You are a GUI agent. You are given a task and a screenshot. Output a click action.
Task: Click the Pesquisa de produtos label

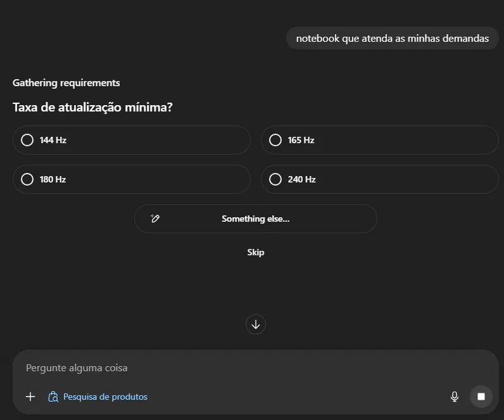pos(105,397)
